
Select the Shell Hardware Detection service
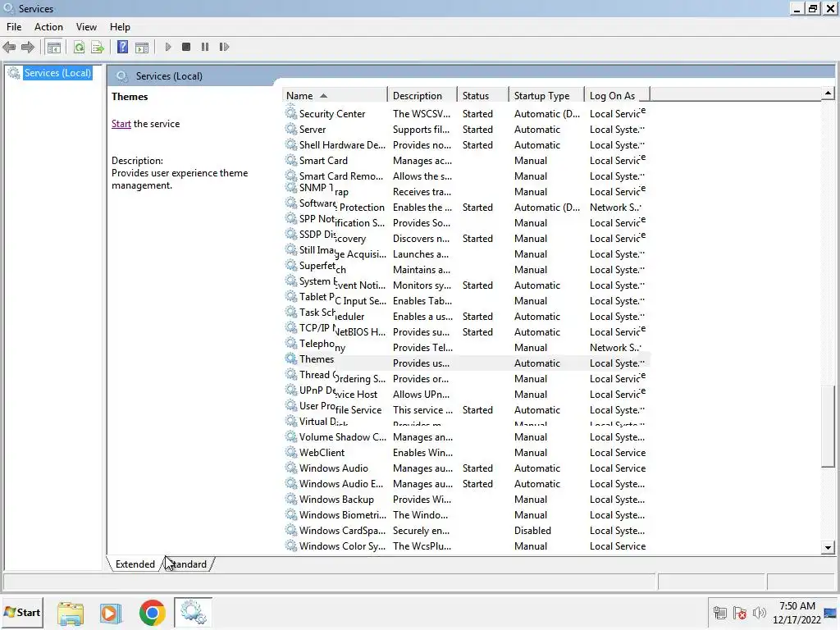coord(466,144)
